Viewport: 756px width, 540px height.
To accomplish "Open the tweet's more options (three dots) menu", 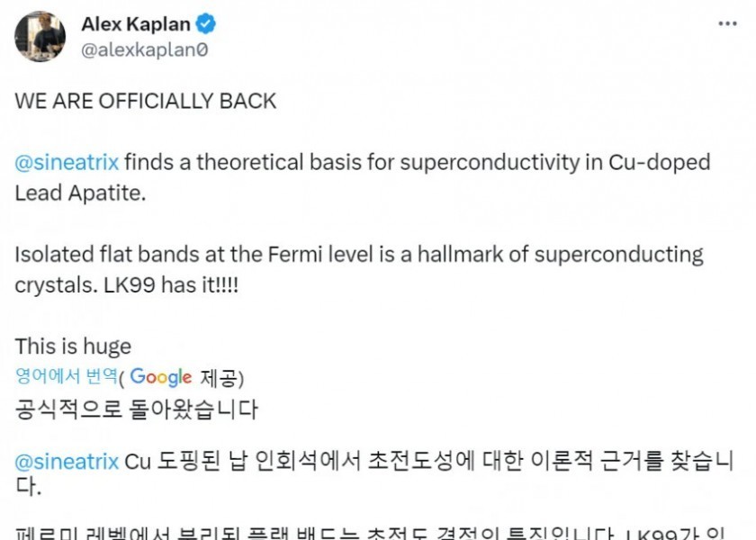I will pyautogui.click(x=728, y=23).
